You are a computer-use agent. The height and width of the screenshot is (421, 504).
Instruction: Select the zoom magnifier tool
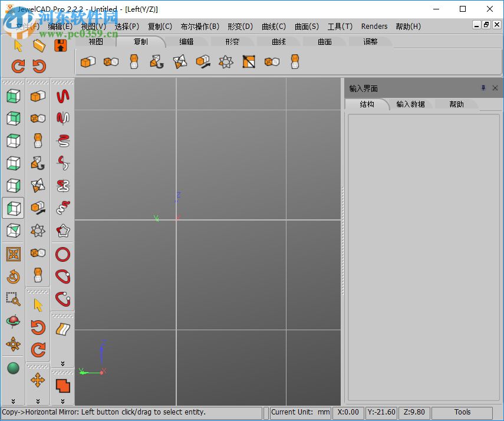pos(13,300)
